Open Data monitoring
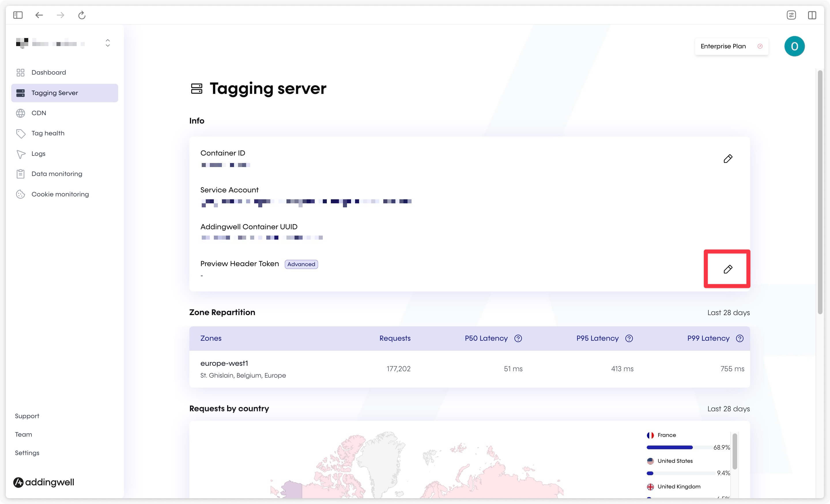 click(x=65, y=174)
